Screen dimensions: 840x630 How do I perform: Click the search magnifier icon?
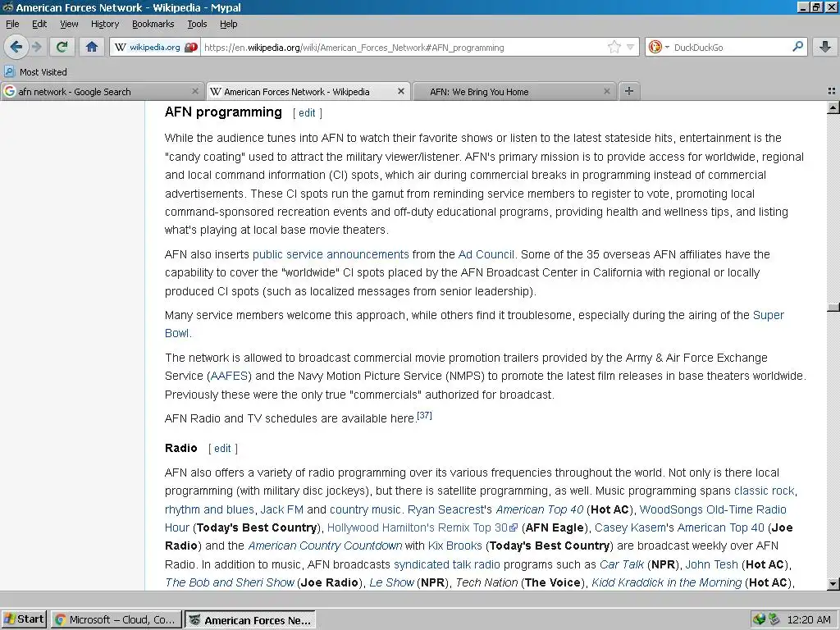(x=797, y=47)
